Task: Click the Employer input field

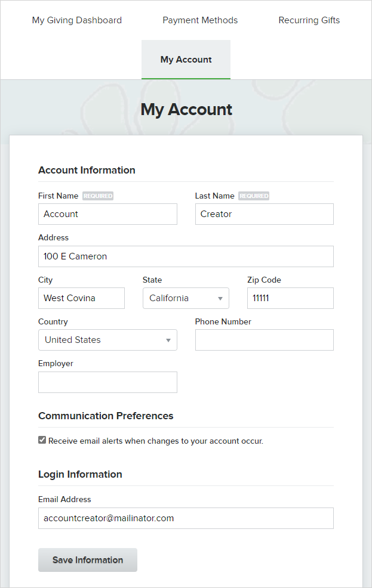Action: click(x=107, y=382)
